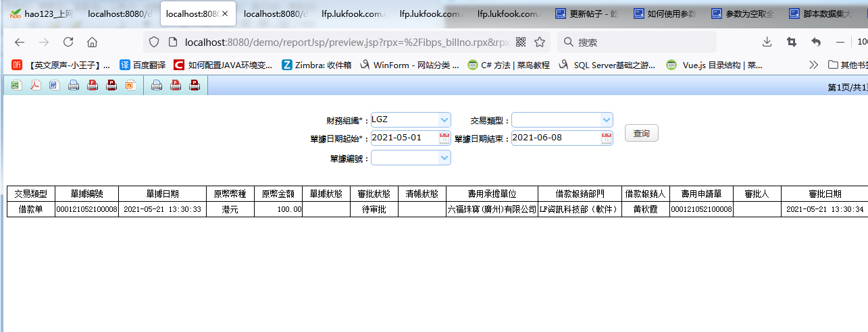The image size is (868, 332).
Task: Click the shield icon in address bar
Action: pos(154,42)
